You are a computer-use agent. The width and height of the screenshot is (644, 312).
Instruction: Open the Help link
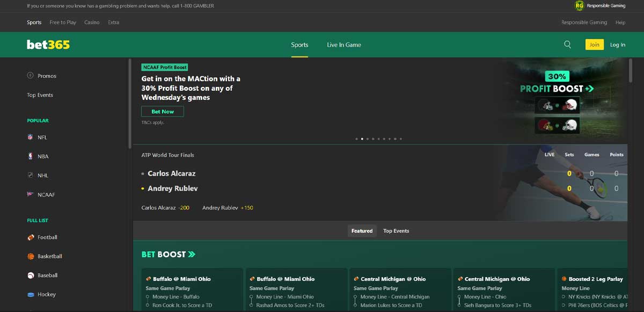(x=620, y=23)
